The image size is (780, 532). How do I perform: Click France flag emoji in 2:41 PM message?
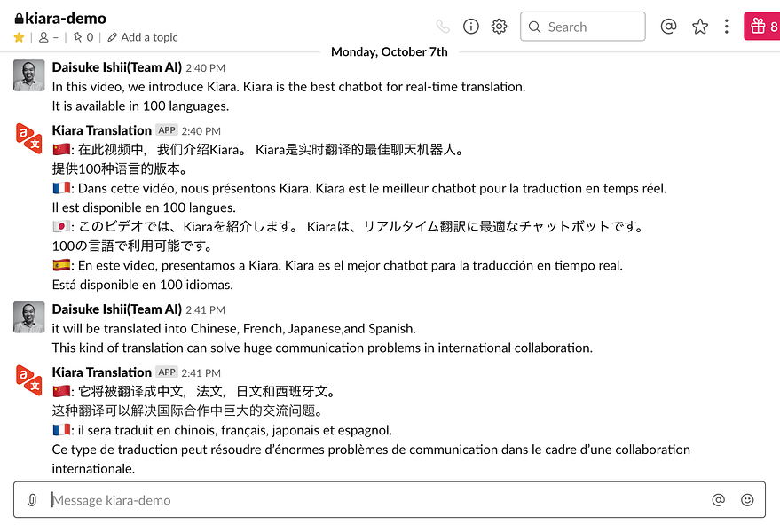[61, 429]
